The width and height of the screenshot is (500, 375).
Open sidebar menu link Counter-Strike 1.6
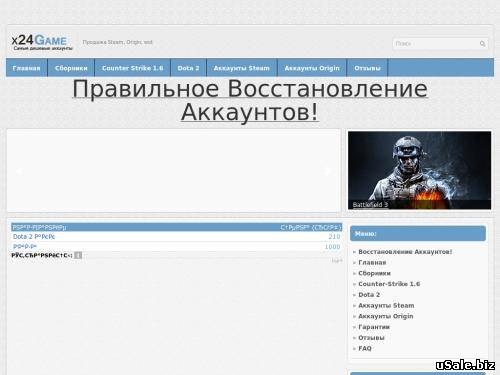click(x=389, y=284)
